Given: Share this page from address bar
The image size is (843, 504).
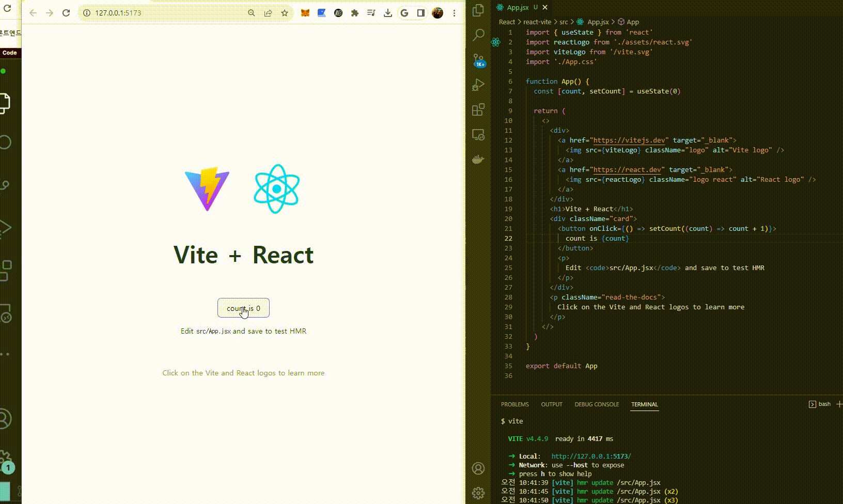Looking at the screenshot, I should tap(268, 13).
